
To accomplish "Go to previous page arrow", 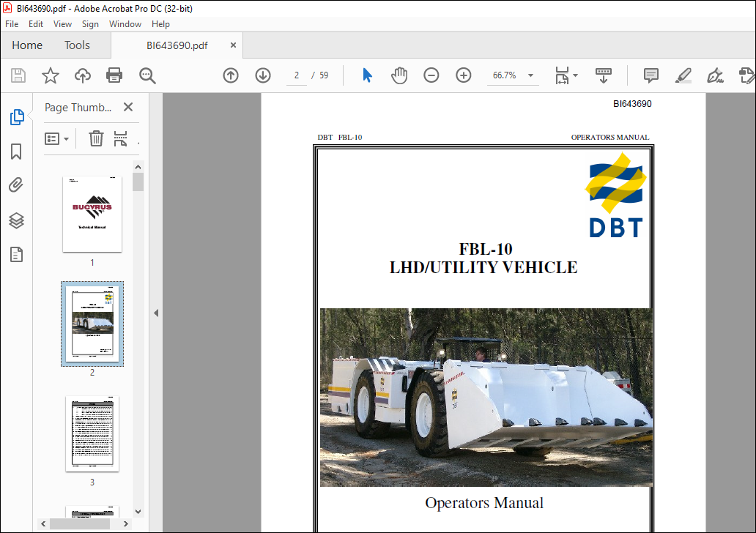I will tap(231, 75).
